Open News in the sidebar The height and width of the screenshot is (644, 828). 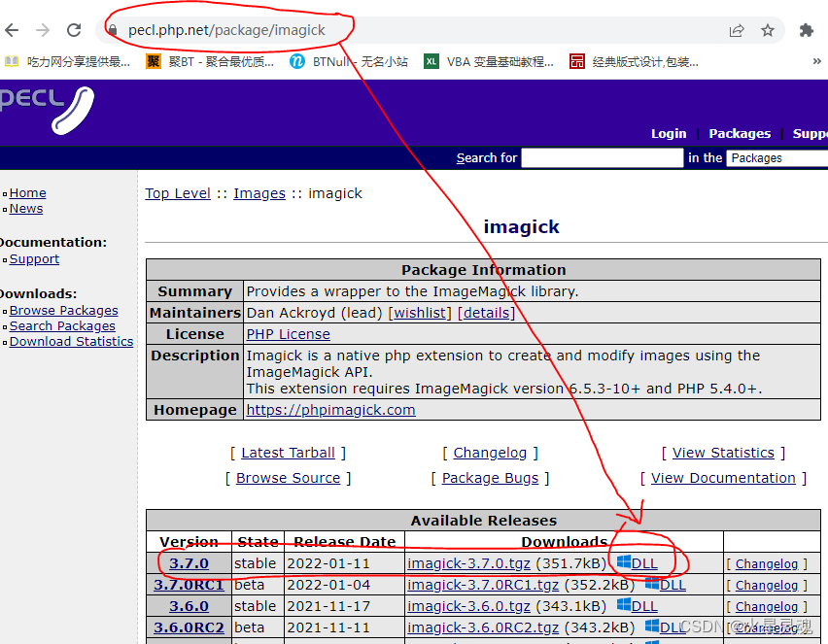pos(26,209)
